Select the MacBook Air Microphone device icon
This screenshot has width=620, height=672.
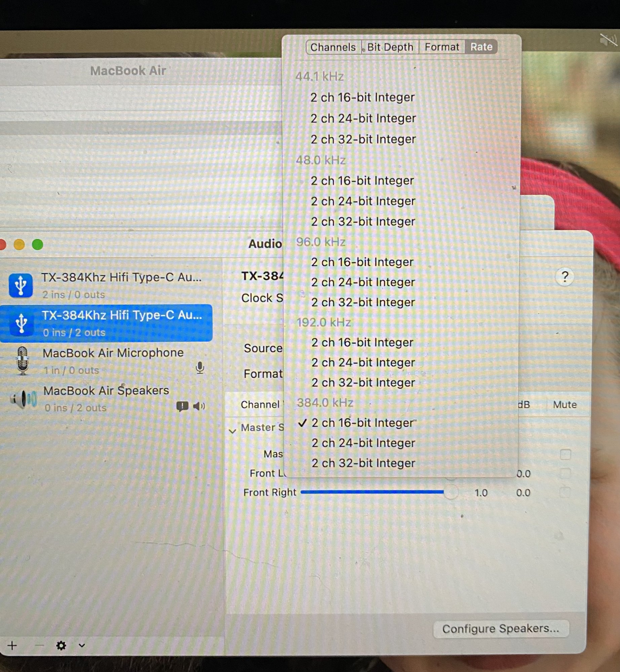tap(23, 361)
